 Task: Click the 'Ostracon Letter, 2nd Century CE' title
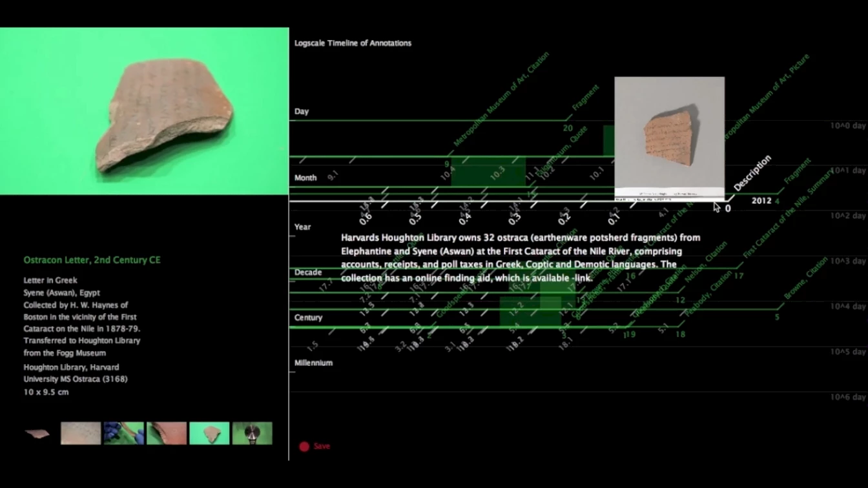point(92,260)
